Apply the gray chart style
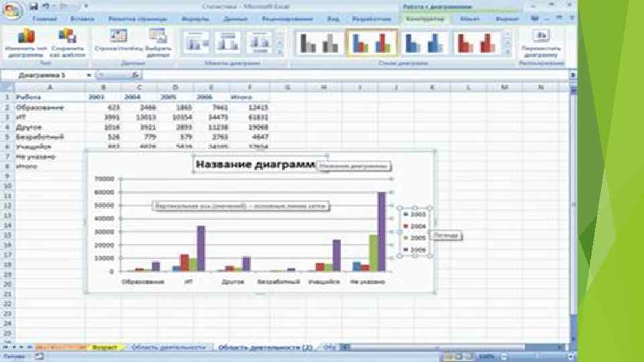This screenshot has width=644, height=362. click(319, 43)
